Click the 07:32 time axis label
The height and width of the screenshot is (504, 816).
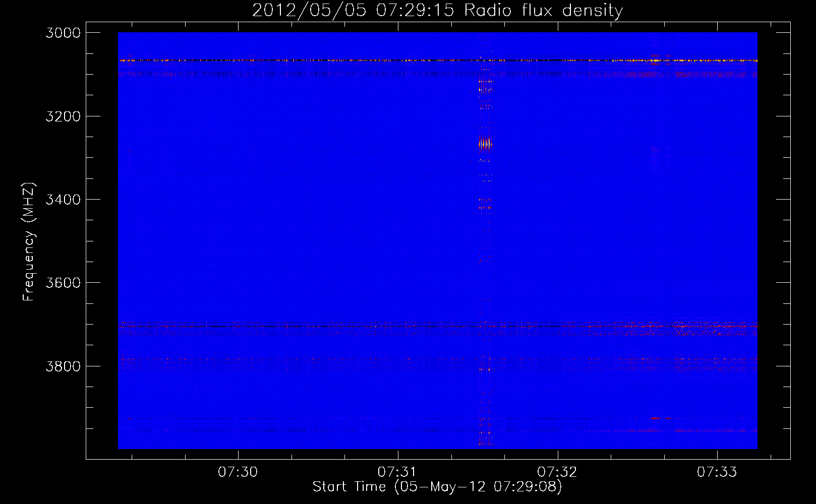tap(557, 472)
